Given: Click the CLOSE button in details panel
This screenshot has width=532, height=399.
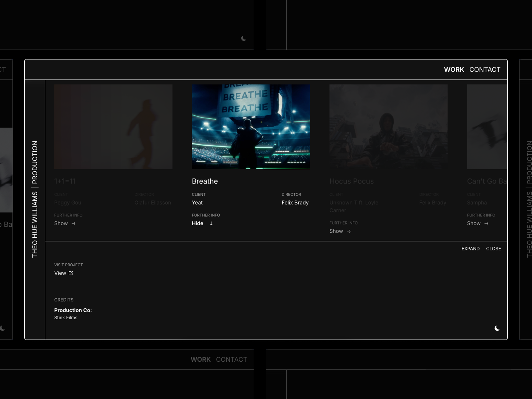Looking at the screenshot, I should (493, 249).
